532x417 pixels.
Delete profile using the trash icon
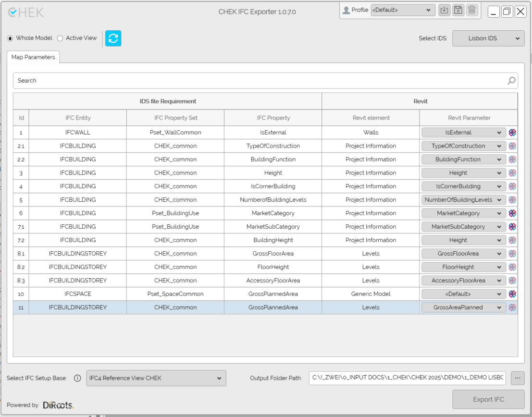tap(472, 10)
